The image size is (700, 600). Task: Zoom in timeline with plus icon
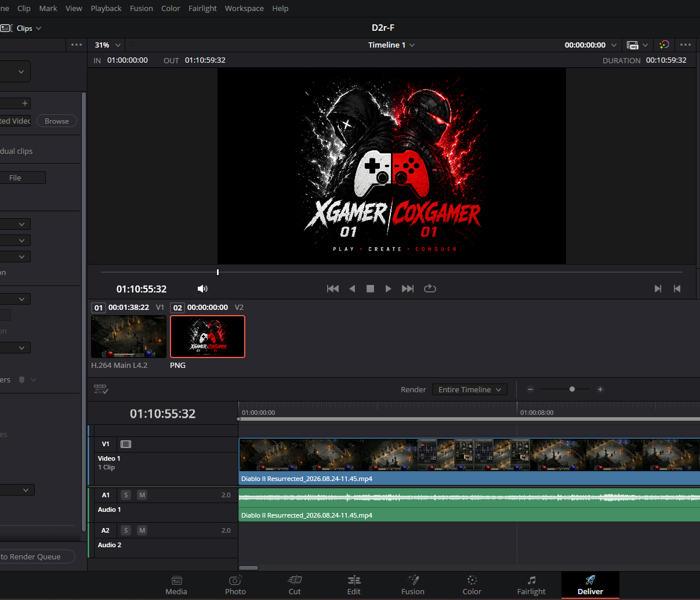tap(600, 389)
